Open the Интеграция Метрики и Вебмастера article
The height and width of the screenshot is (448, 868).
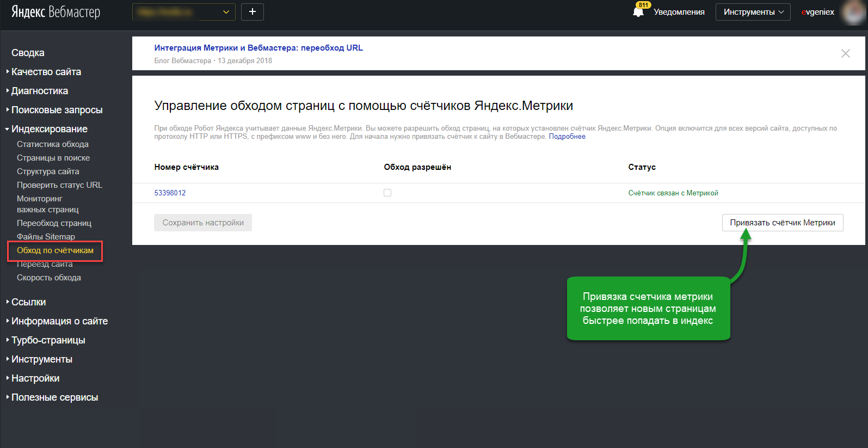click(x=258, y=48)
